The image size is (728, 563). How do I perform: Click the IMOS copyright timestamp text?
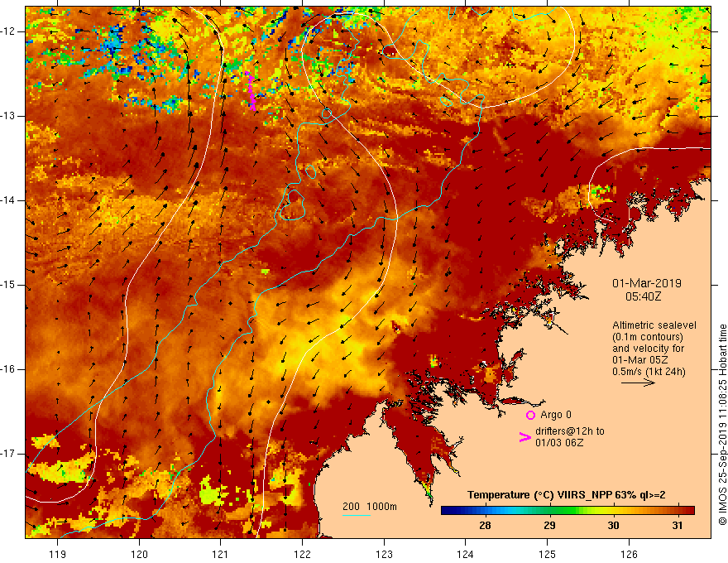(722, 425)
